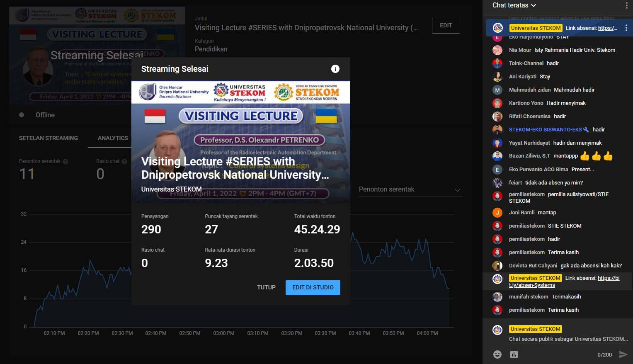Click munifah stekom's Terimakasih message

(566, 297)
